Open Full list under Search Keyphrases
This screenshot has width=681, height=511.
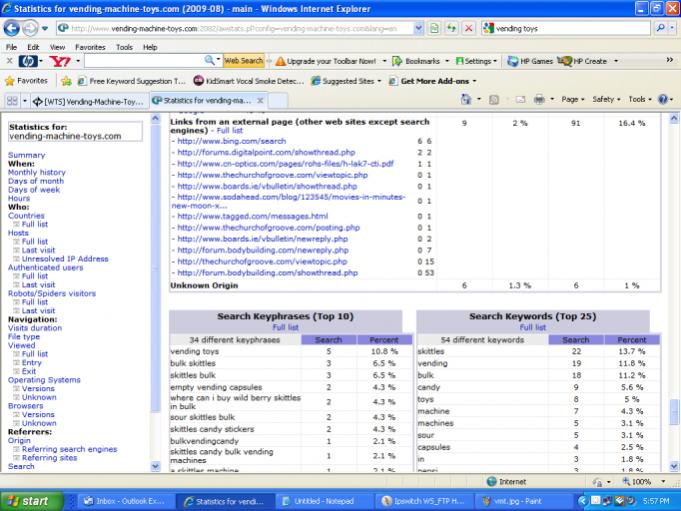tap(285, 327)
